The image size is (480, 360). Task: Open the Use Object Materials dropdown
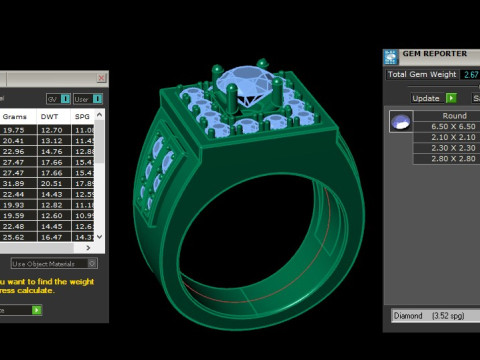coord(54,264)
